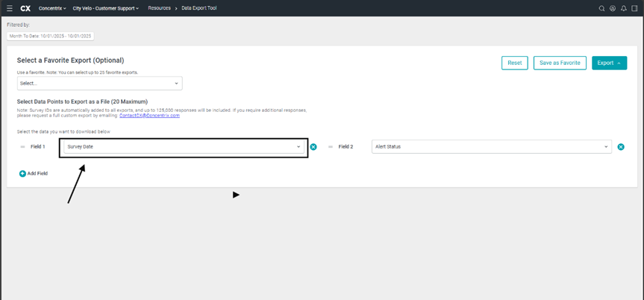
Task: Click the Save as Favorite button
Action: coord(560,63)
